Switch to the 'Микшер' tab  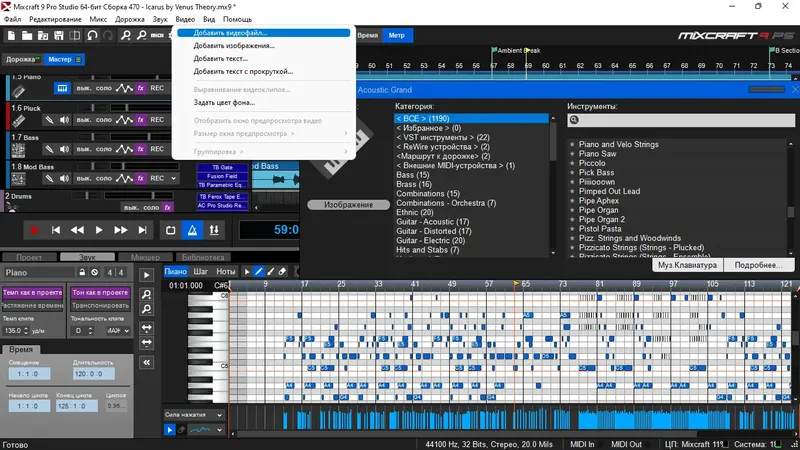pyautogui.click(x=145, y=257)
